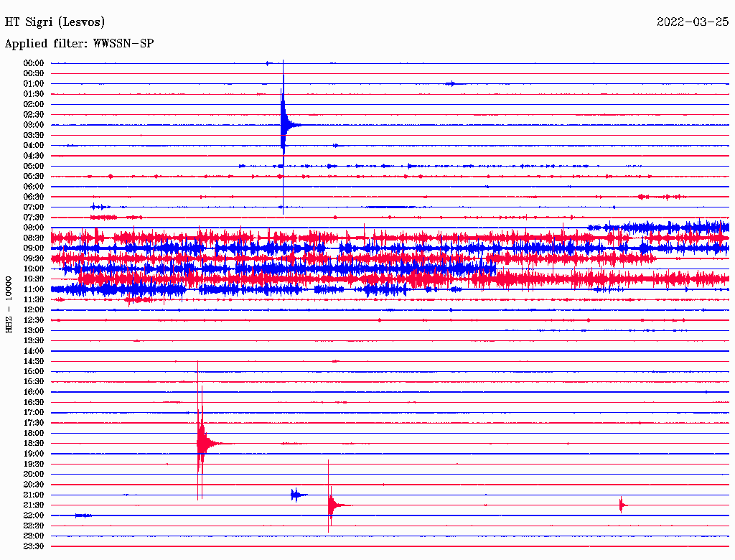The height and width of the screenshot is (560, 735).
Task: Click the 11:30 time label
Action: point(34,299)
